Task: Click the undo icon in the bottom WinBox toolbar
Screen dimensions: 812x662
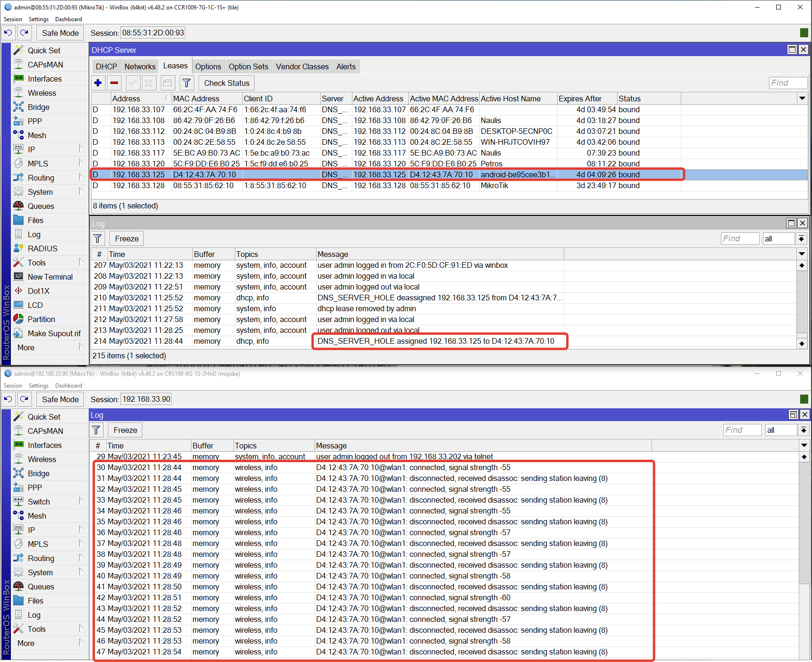Action: (x=8, y=399)
